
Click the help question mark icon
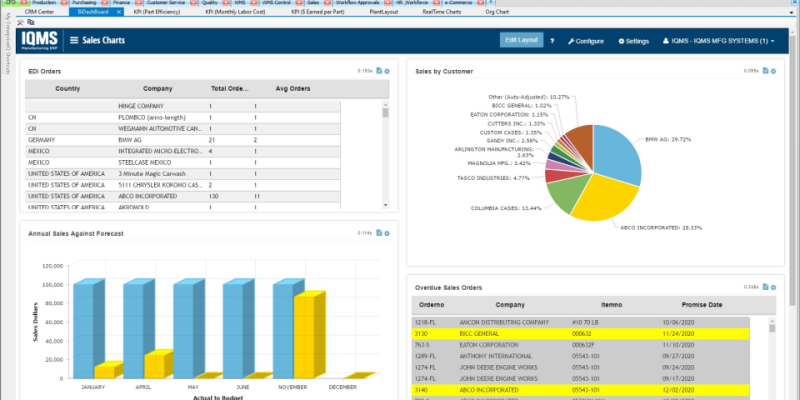(552, 41)
